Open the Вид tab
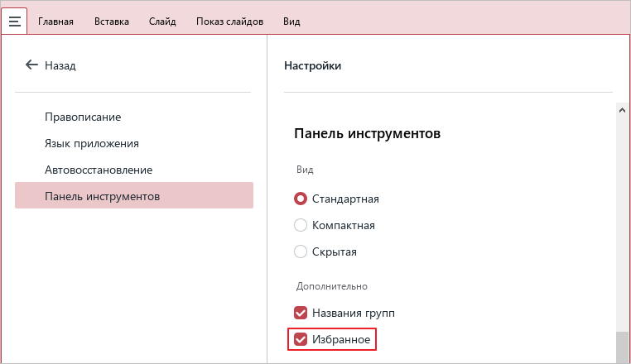 pyautogui.click(x=291, y=22)
